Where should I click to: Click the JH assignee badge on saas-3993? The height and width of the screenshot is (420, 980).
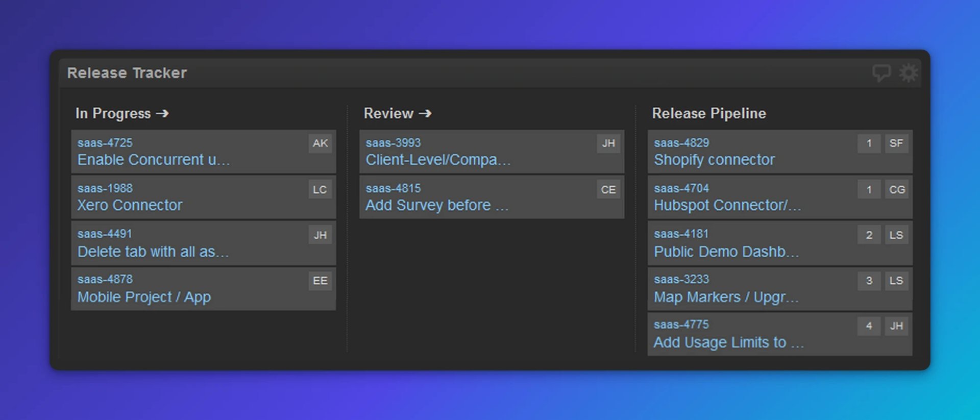(x=608, y=143)
